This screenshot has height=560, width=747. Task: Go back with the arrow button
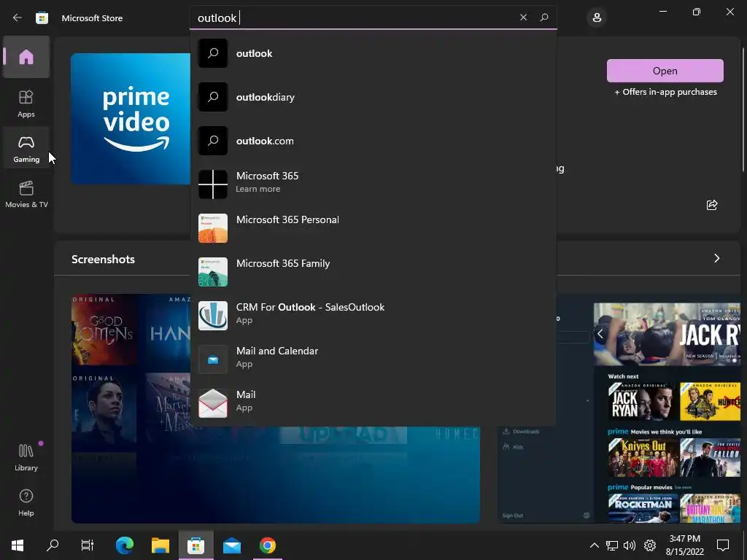coord(18,17)
